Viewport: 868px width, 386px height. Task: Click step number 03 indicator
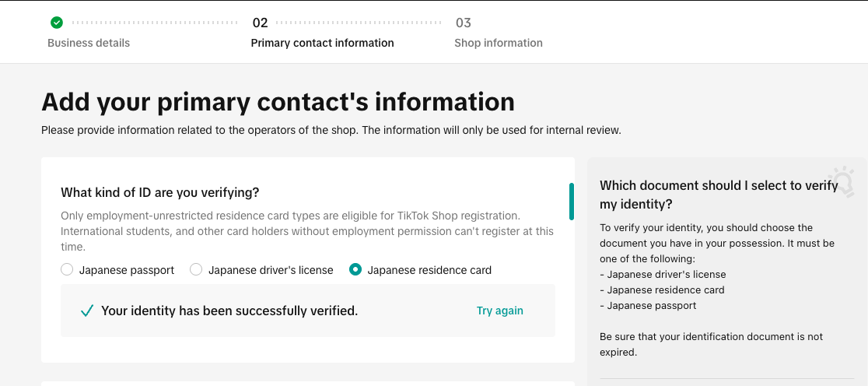tap(464, 23)
